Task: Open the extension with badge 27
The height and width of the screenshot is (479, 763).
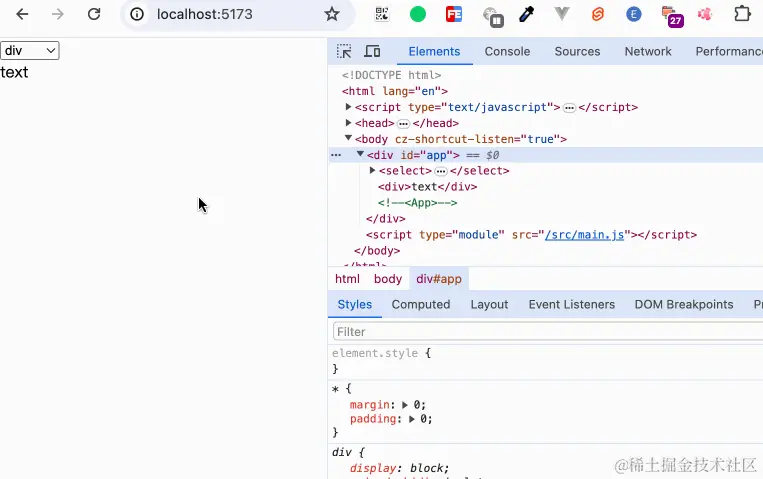Action: tap(672, 16)
